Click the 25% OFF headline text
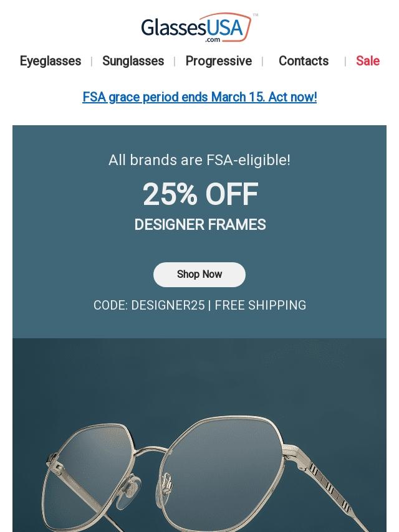The height and width of the screenshot is (532, 399). point(199,194)
